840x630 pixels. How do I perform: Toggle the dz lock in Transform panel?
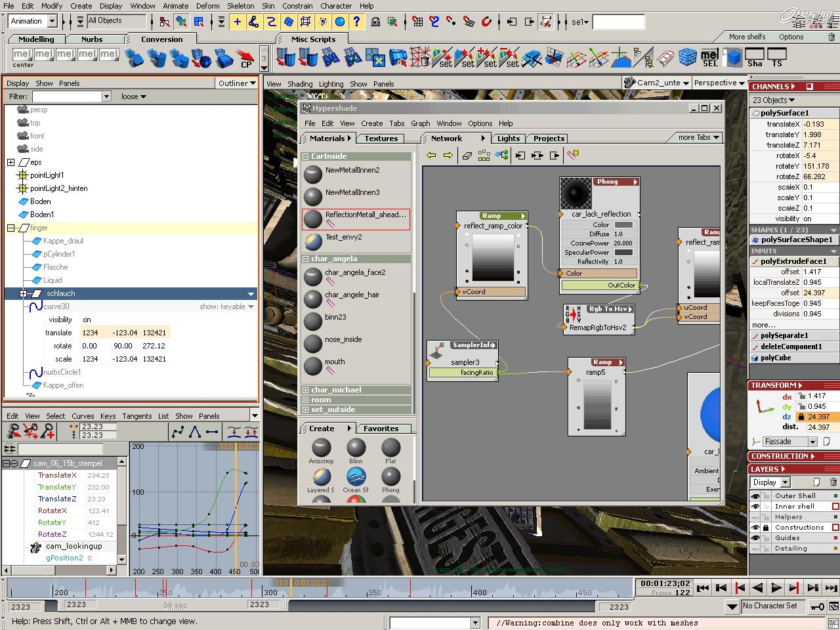pyautogui.click(x=801, y=417)
